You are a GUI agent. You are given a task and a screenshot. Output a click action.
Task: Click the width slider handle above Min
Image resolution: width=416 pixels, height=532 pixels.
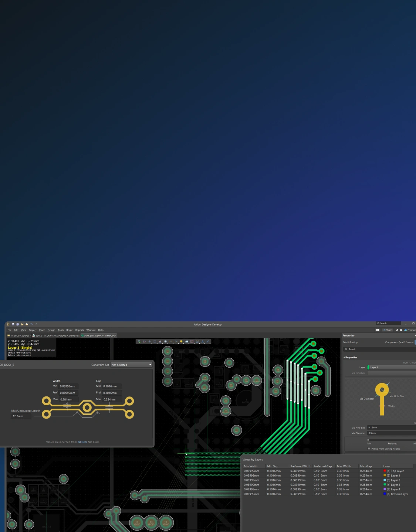point(368,440)
